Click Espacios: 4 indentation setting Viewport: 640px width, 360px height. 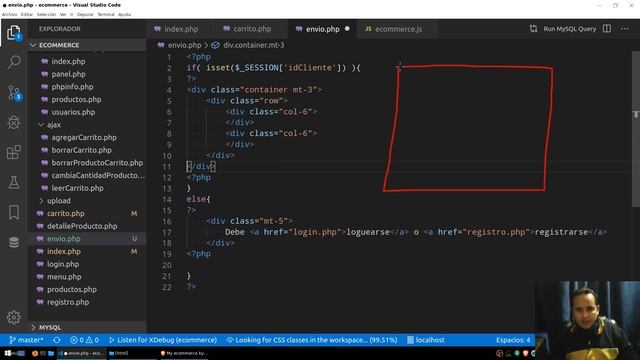[513, 340]
